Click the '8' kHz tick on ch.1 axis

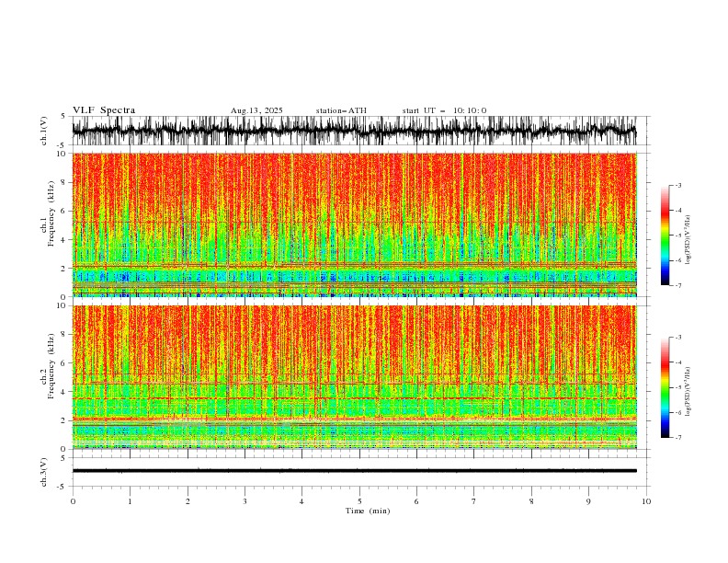click(x=65, y=182)
